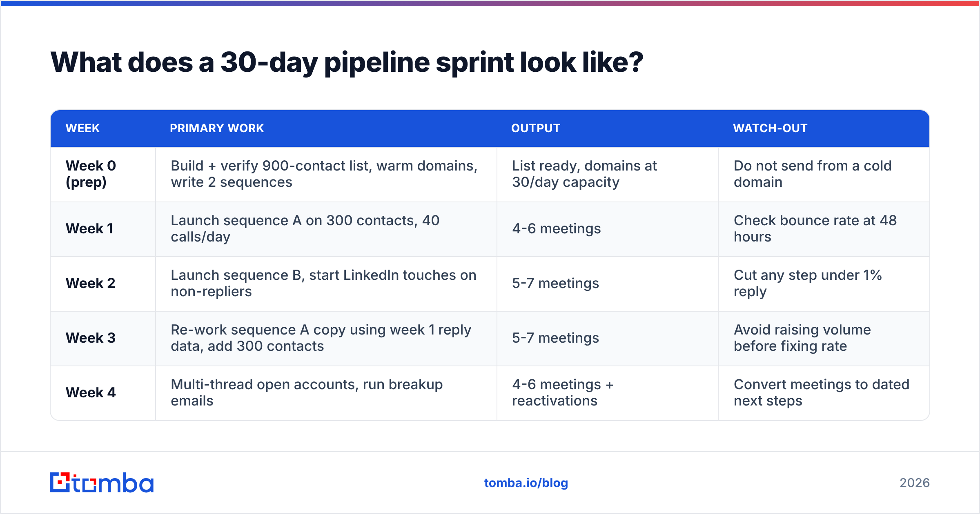Click 'Cut any step under 1% reply'
This screenshot has width=980, height=514.
(808, 283)
